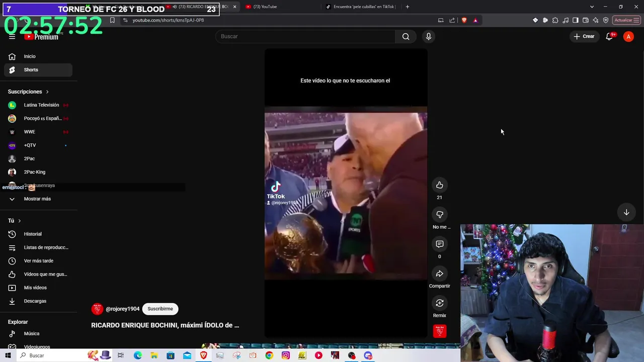Image resolution: width=644 pixels, height=362 pixels.
Task: Open Listas de reproducción in sidebar
Action: click(x=38, y=247)
